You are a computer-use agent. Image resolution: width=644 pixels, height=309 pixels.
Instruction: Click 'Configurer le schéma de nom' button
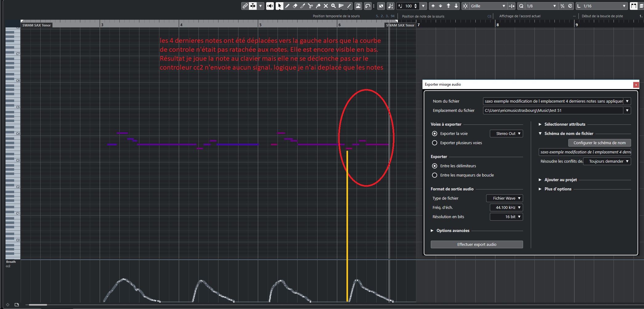tap(599, 143)
